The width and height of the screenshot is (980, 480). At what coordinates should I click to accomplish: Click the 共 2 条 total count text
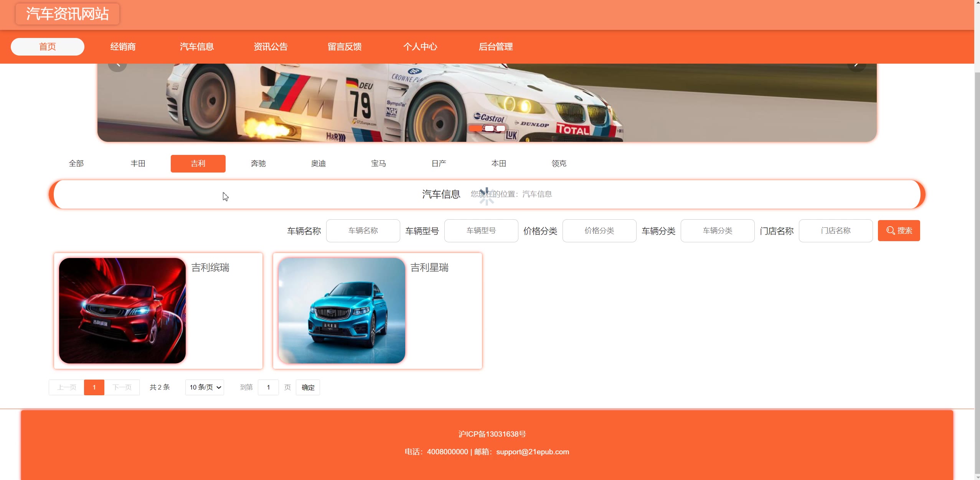tap(160, 387)
